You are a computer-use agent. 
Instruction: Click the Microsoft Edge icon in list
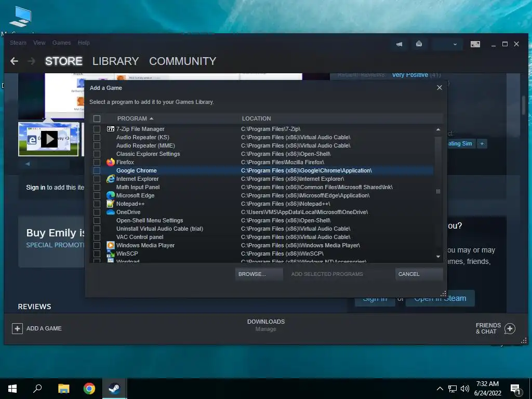pos(111,195)
